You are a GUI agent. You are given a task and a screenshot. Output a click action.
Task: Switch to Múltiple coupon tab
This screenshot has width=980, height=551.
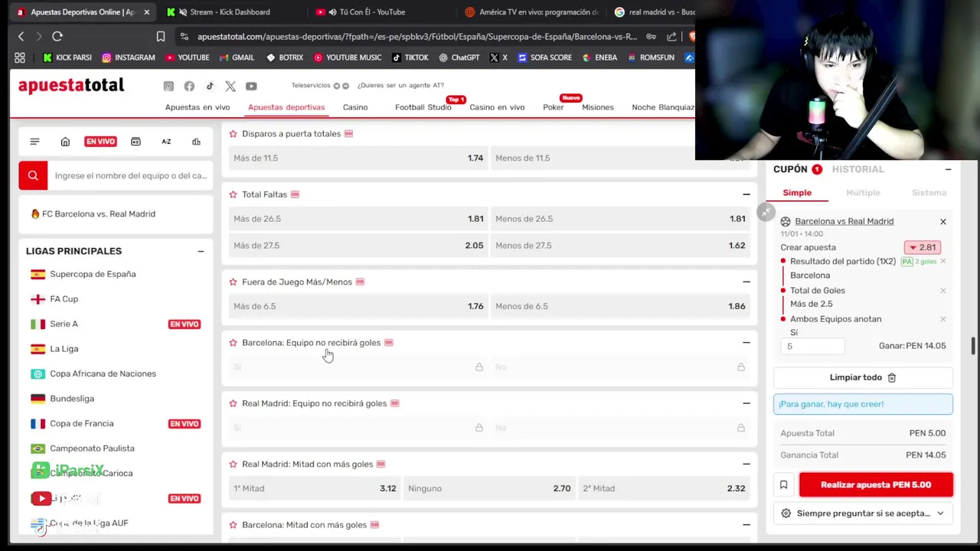(863, 193)
